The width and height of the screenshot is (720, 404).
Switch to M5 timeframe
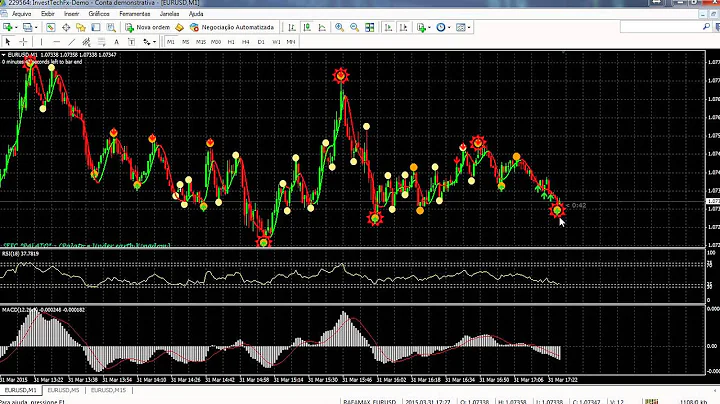point(186,42)
